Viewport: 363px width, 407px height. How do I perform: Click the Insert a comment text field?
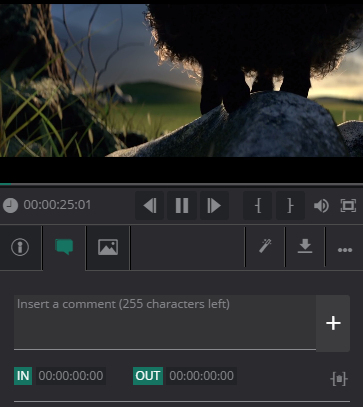165,323
